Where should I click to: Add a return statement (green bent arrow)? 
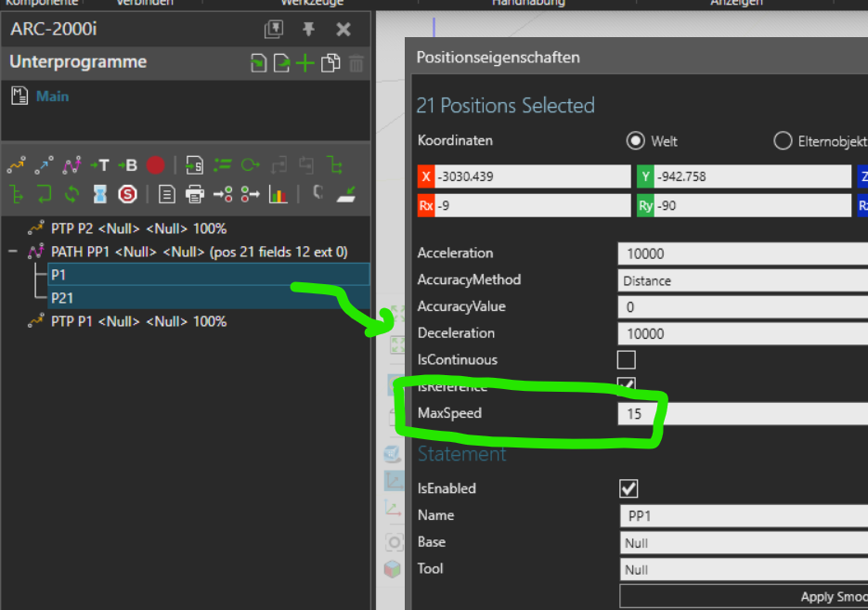[x=44, y=194]
